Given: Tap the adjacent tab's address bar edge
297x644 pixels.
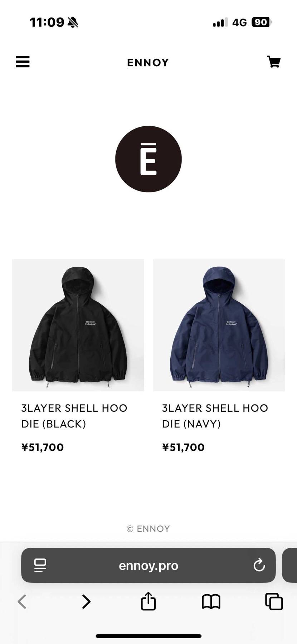Looking at the screenshot, I should [289, 565].
